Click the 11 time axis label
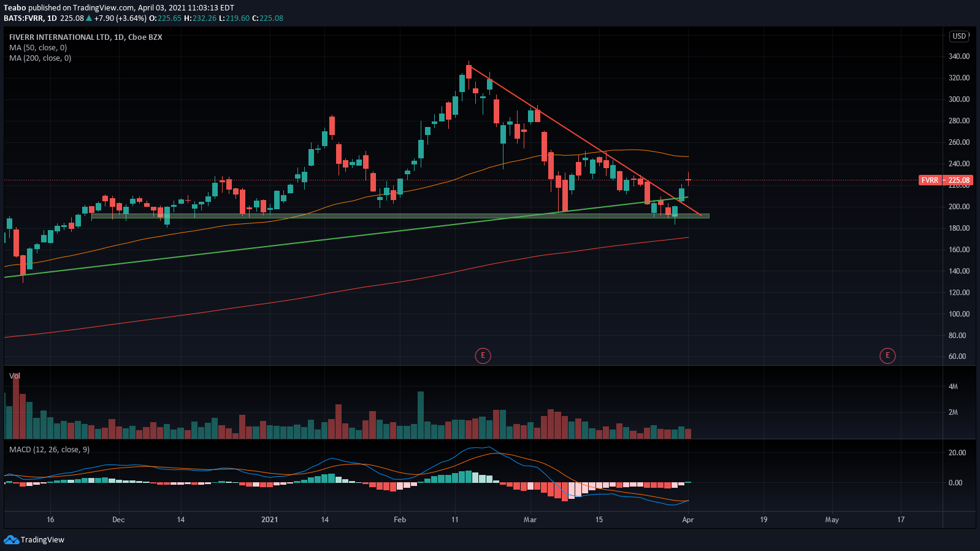Screen dimensions: 980x551 [x=454, y=520]
